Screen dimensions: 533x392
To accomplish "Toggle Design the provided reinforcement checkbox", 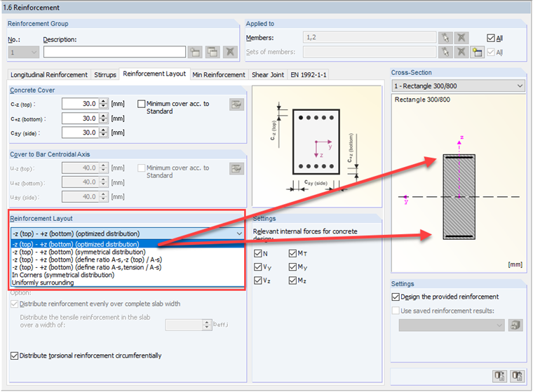I will tap(396, 297).
